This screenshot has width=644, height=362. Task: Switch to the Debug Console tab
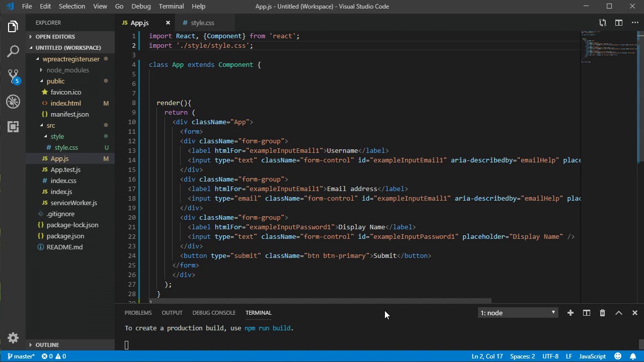pos(214,313)
